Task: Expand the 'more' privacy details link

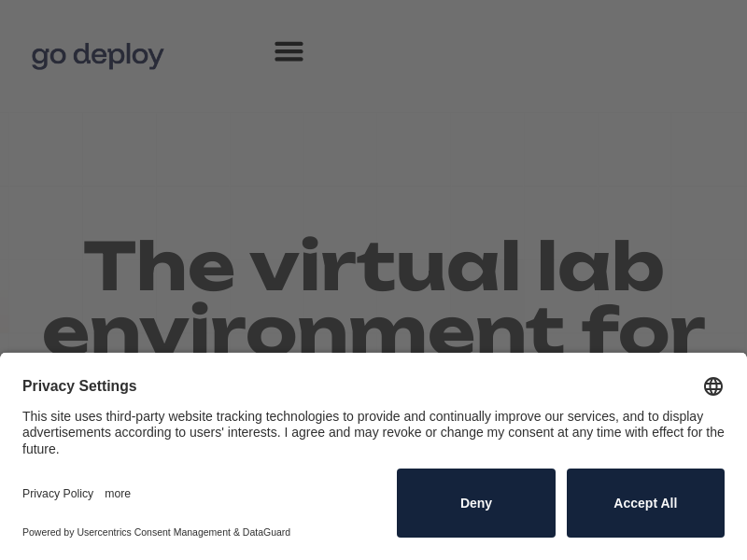Action: pos(118,494)
